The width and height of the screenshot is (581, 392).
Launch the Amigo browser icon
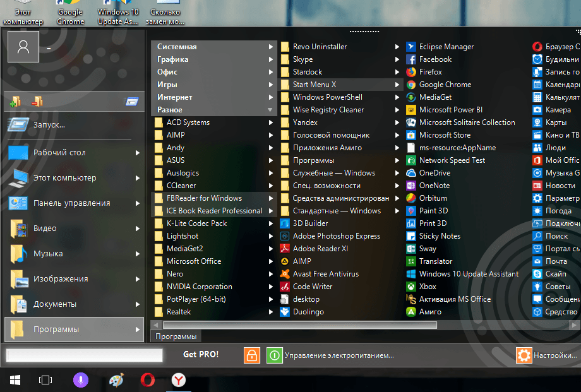[x=411, y=312]
